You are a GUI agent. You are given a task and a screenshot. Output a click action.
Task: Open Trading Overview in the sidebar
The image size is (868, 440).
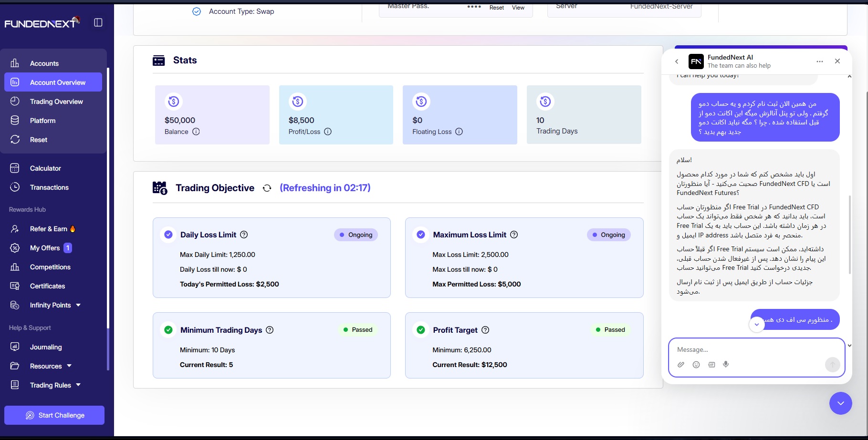[x=56, y=102]
